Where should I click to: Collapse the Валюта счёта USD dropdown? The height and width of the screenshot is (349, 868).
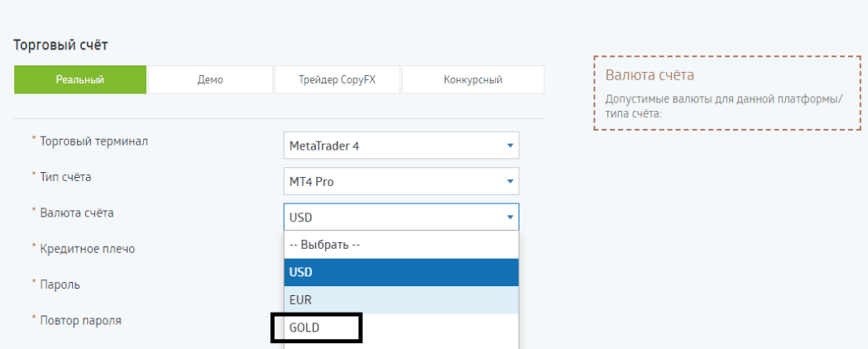coord(401,217)
